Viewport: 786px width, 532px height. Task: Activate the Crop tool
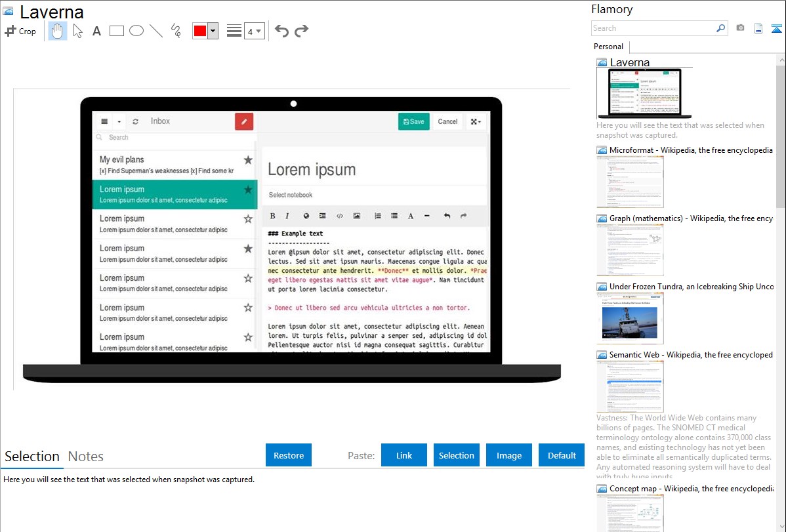[x=20, y=31]
